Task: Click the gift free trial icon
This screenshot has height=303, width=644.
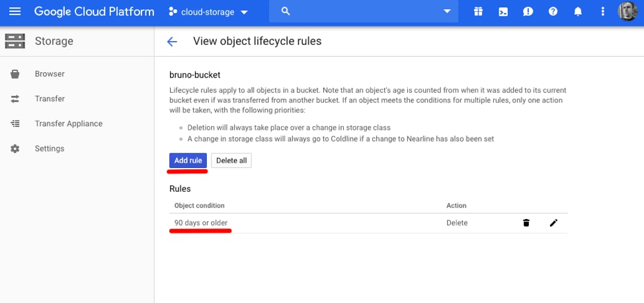Action: pos(478,12)
